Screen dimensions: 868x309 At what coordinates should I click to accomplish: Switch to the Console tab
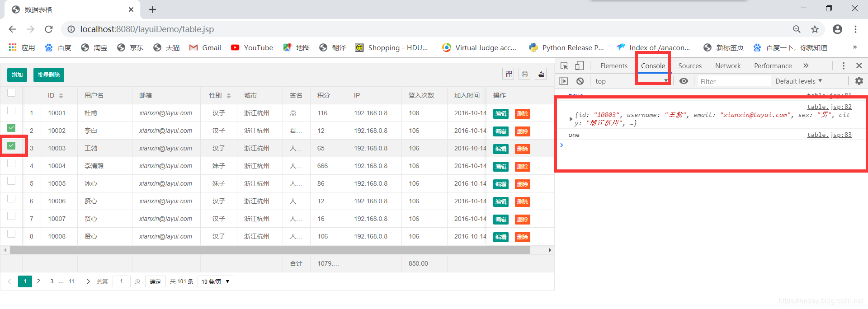pos(653,66)
